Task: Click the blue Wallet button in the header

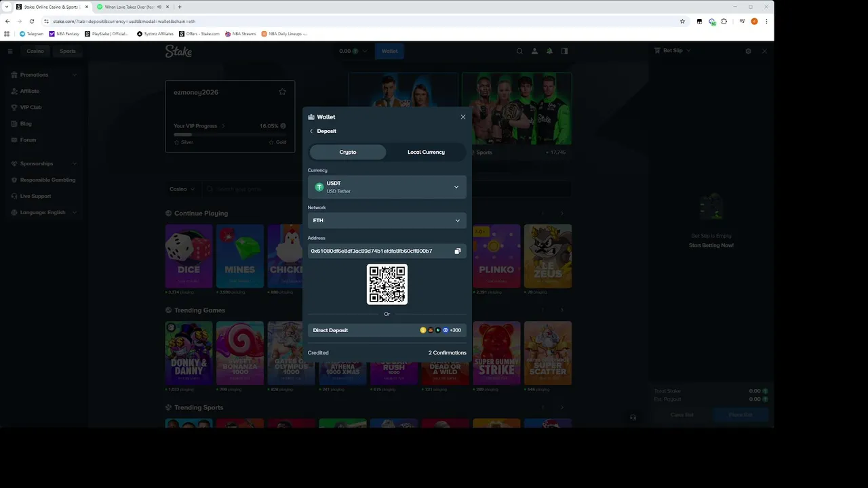Action: click(x=389, y=51)
